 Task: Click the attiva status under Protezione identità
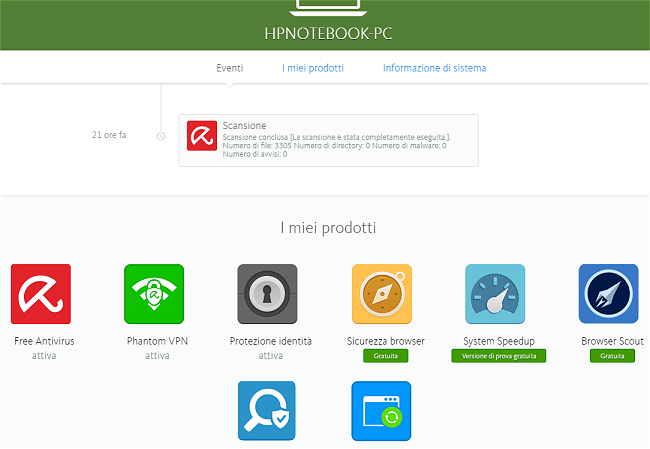271,356
